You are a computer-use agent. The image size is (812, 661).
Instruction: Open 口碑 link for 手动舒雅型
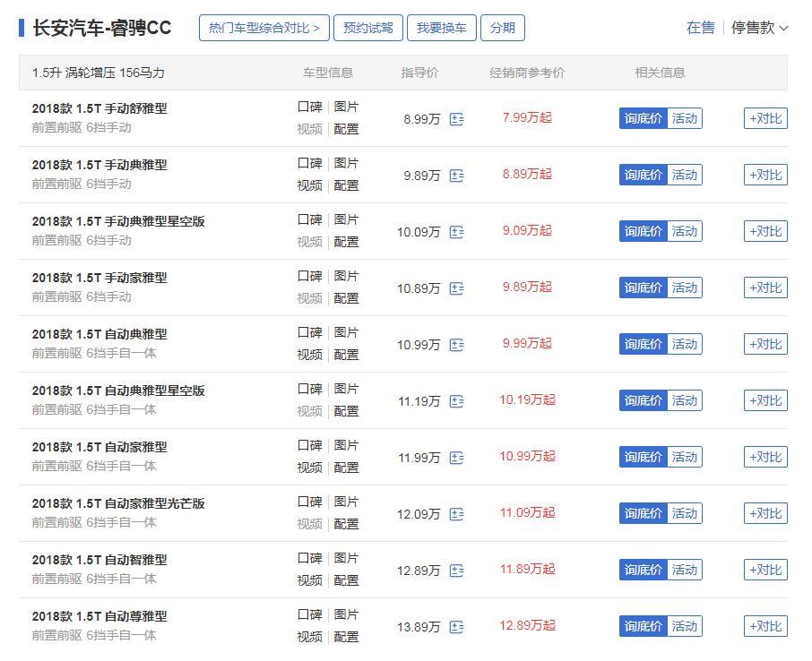310,107
